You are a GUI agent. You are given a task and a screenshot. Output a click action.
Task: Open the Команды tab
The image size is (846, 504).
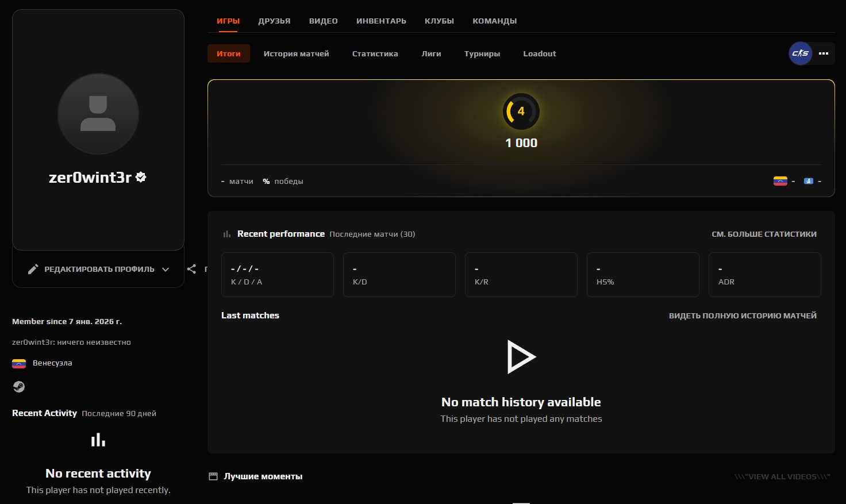click(x=494, y=21)
